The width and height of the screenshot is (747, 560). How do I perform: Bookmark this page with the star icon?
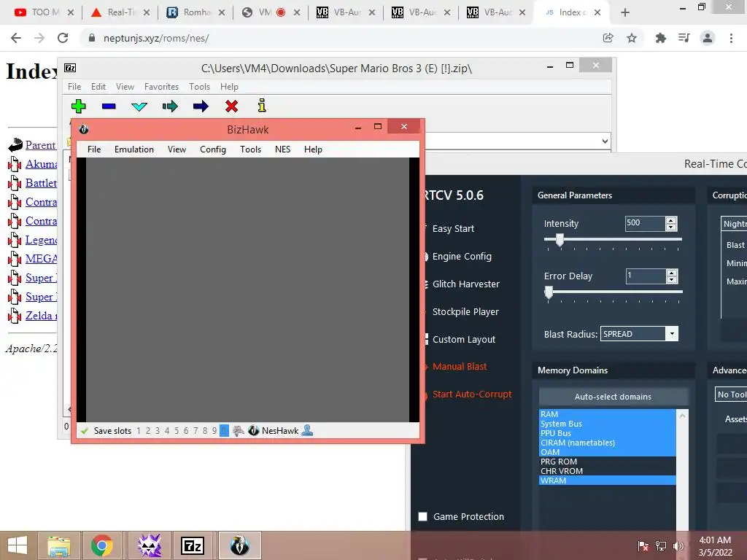[632, 38]
